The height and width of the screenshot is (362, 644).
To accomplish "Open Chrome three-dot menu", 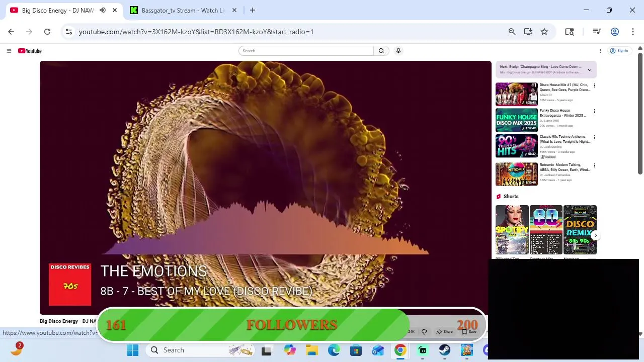I will [632, 32].
